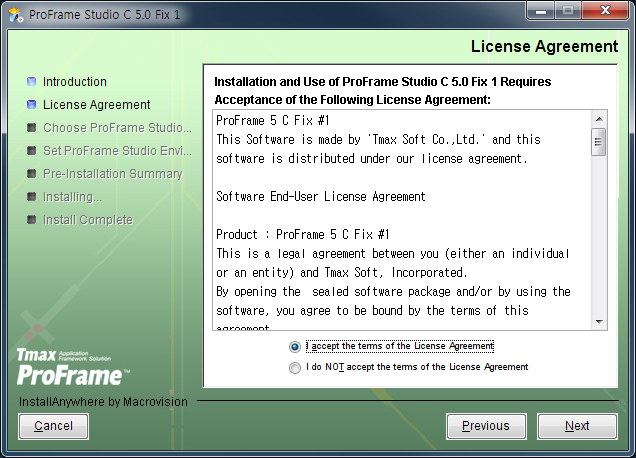Cancel the installation
The height and width of the screenshot is (458, 636).
[53, 426]
